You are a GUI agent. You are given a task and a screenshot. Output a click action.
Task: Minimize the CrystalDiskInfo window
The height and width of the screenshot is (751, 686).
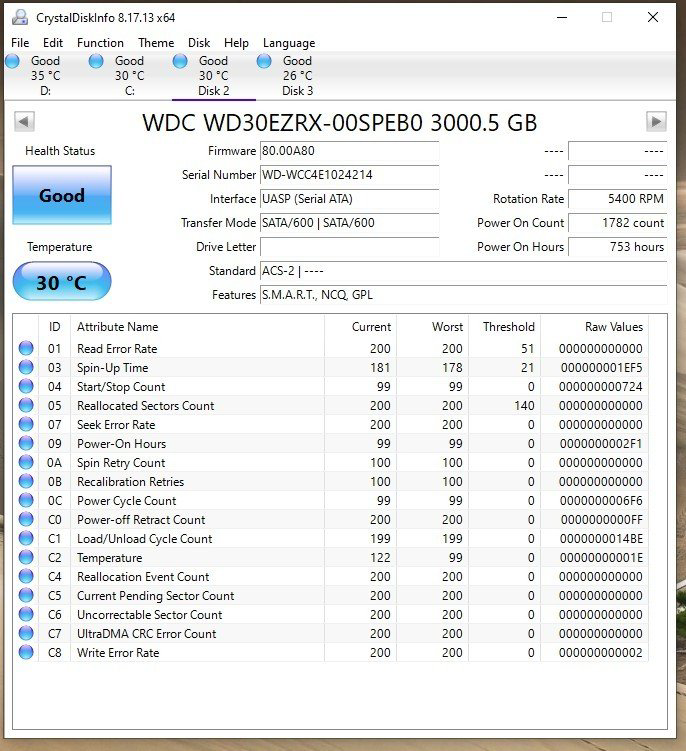(562, 17)
